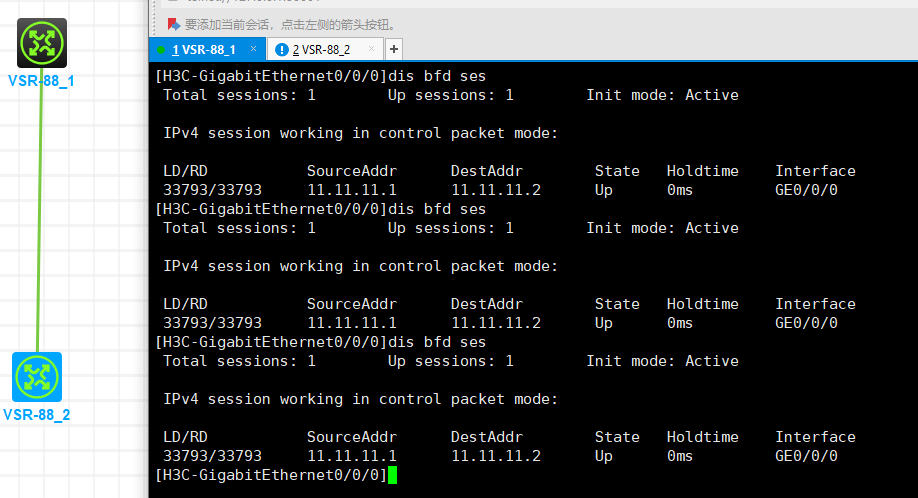Click the session hint text beside red flag
918x498 pixels.
(x=291, y=25)
